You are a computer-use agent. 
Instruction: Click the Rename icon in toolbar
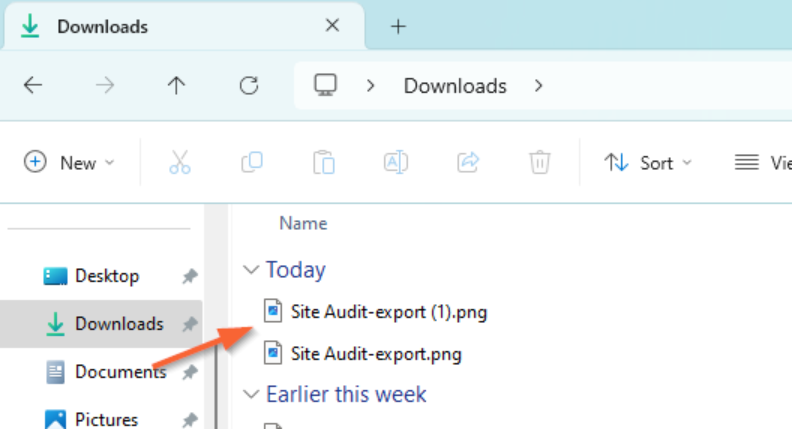pyautogui.click(x=396, y=162)
